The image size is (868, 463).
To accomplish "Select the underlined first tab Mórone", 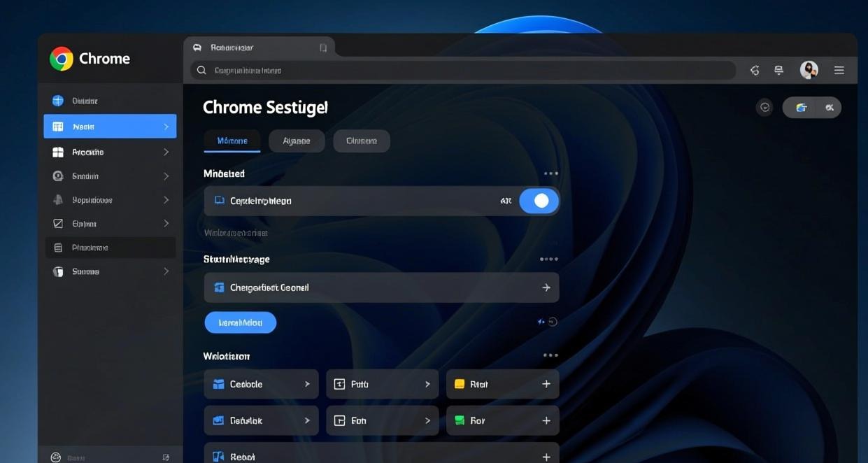I will tap(232, 141).
